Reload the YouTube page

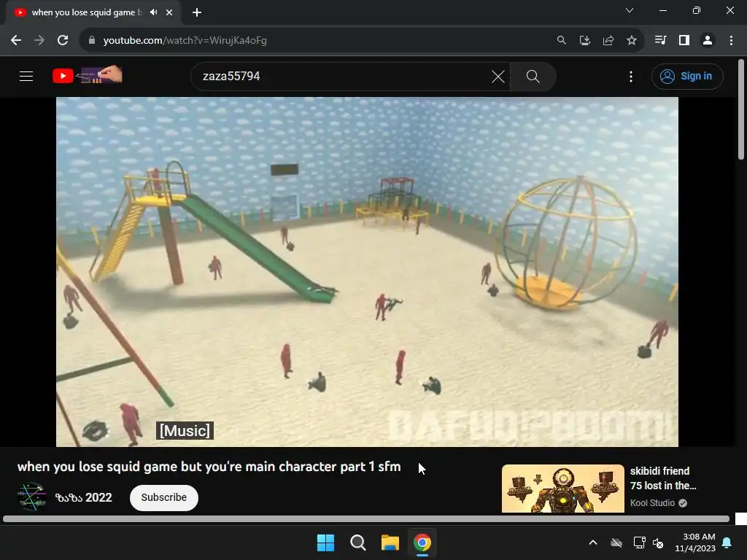coord(63,41)
